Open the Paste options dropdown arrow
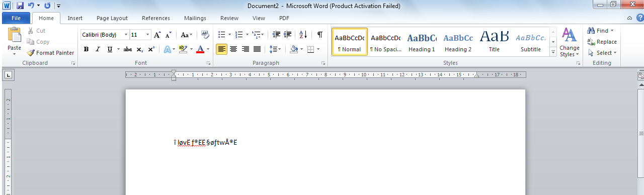The height and width of the screenshot is (195, 644). (x=14, y=54)
